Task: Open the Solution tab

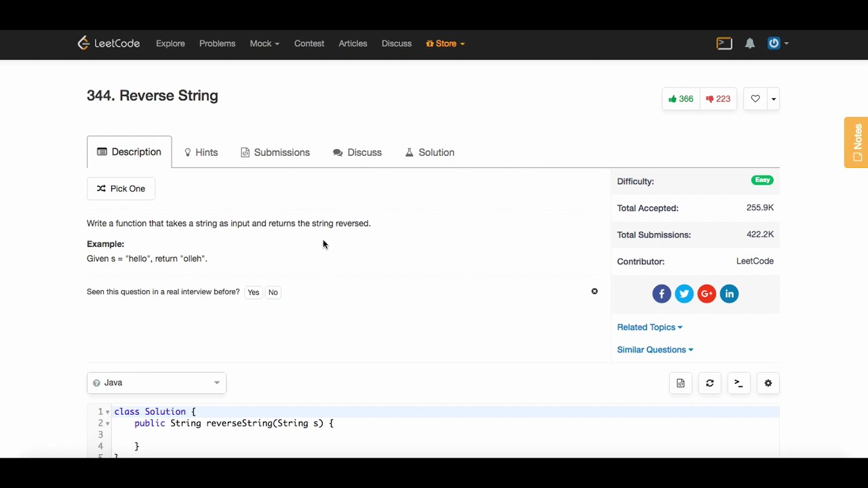Action: pyautogui.click(x=430, y=152)
